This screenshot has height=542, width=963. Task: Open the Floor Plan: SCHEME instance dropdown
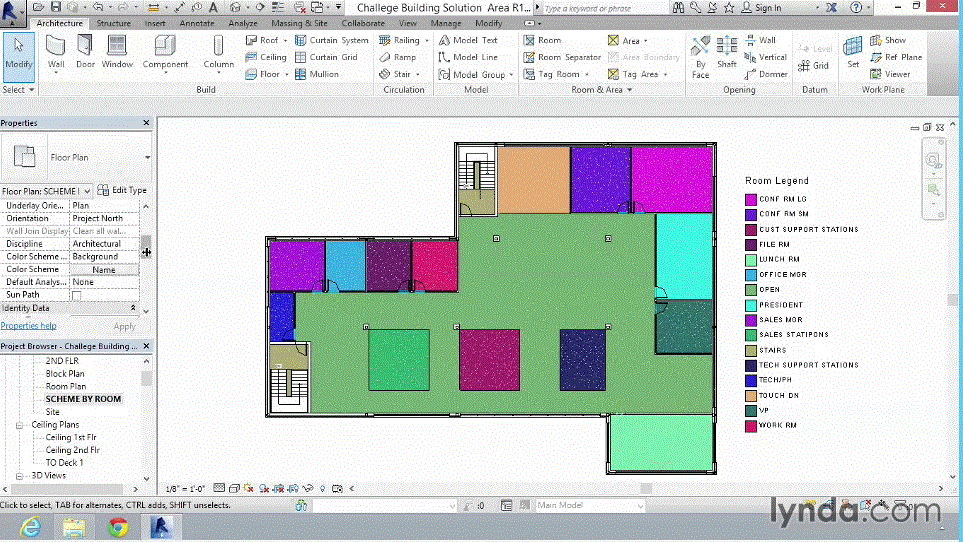point(87,191)
